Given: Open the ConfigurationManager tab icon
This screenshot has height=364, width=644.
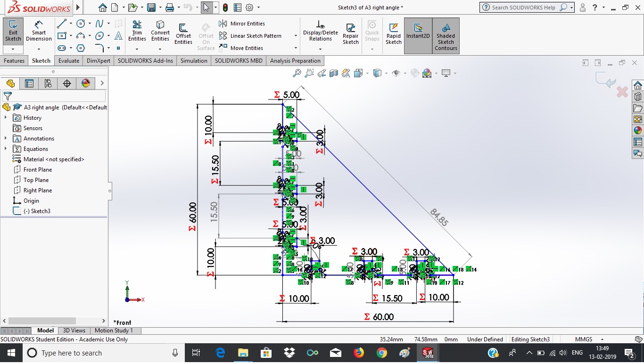Looking at the screenshot, I should 48,83.
